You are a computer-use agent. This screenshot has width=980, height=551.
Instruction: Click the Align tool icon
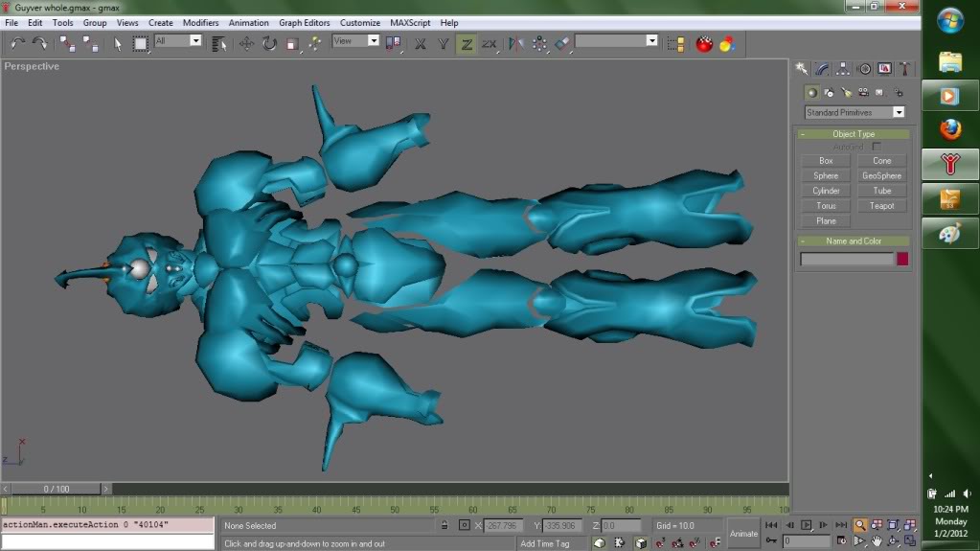coord(562,44)
